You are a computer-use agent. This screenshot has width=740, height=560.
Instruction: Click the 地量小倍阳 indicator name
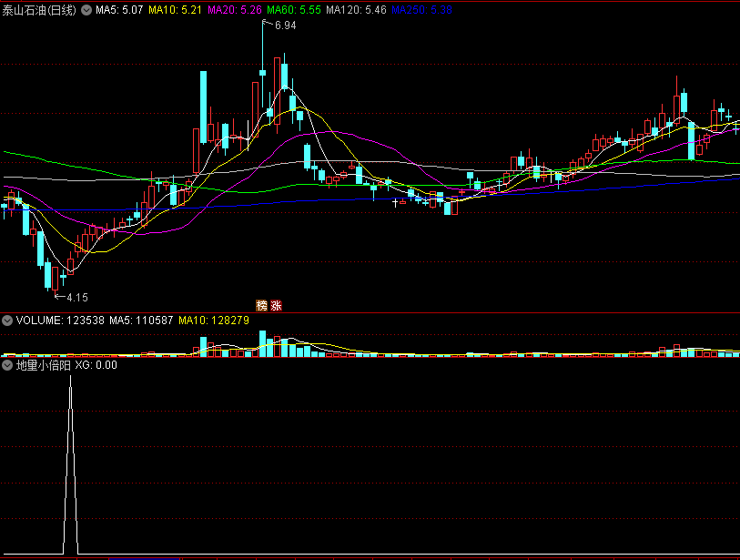click(x=44, y=365)
